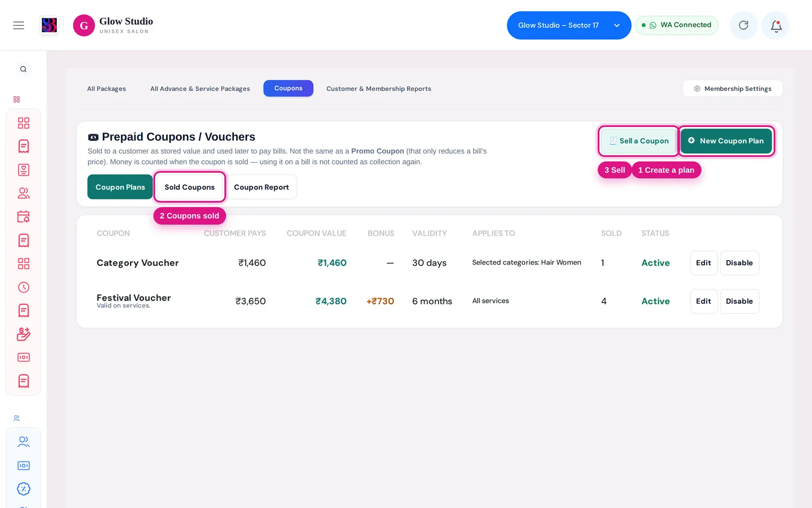This screenshot has width=812, height=508.
Task: Click the WA Connected status badge
Action: pyautogui.click(x=676, y=25)
